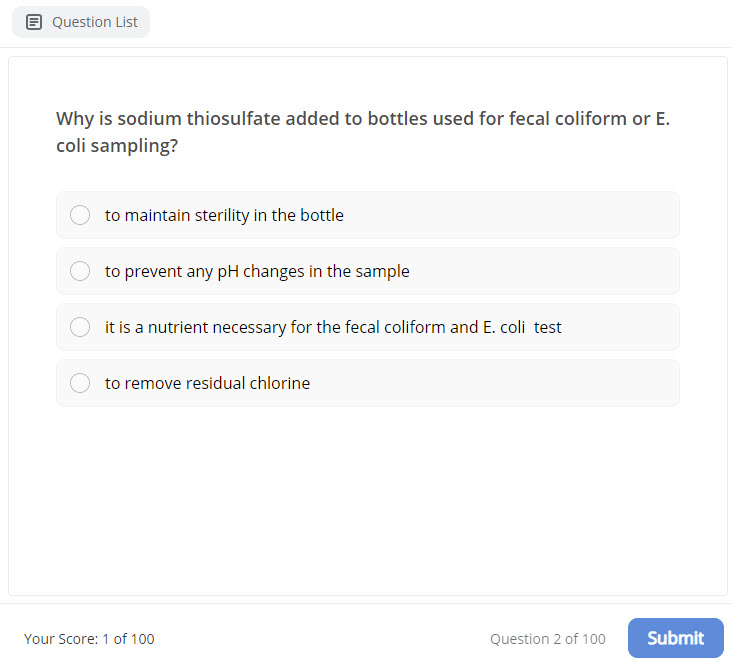Click text "to prevent any pH changes in the sample"
The image size is (731, 664).
click(x=257, y=271)
